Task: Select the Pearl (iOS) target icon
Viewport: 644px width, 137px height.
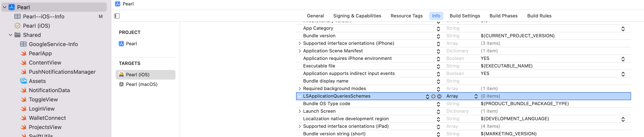Action: pos(121,75)
